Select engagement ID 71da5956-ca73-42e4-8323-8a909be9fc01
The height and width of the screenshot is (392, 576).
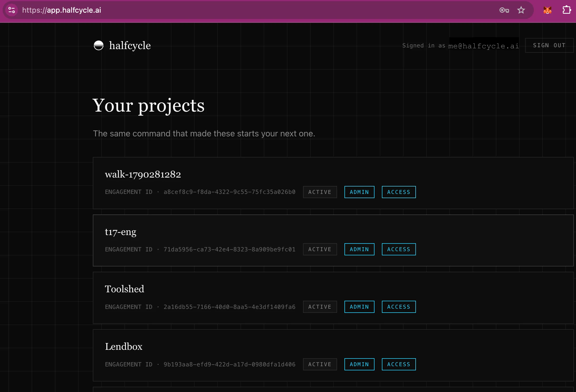[229, 249]
